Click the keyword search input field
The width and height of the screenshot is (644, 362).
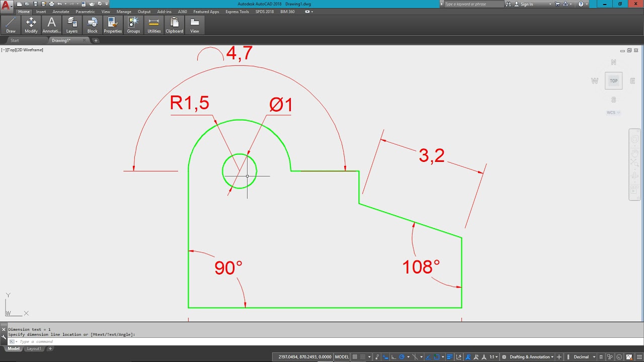(x=473, y=4)
